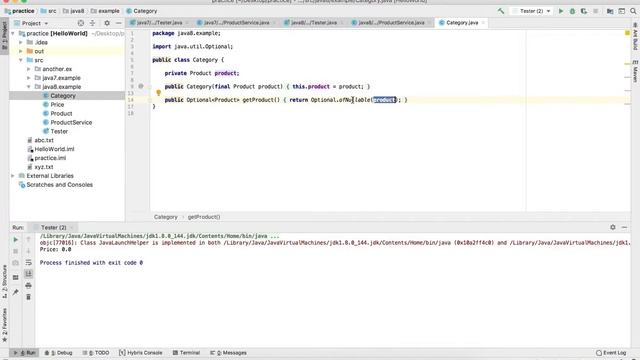Viewport: 640px width, 360px height.
Task: Open the Debug tool window button
Action: coord(58,353)
